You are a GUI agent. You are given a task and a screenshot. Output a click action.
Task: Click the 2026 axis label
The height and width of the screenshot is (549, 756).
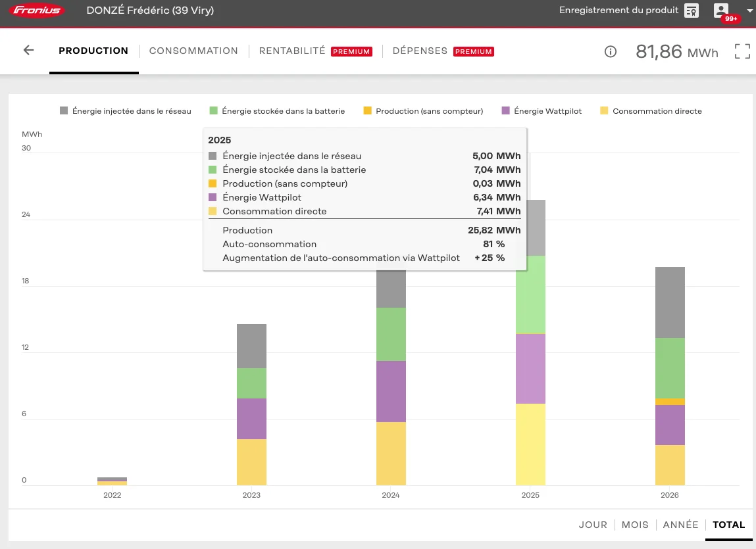tap(669, 495)
